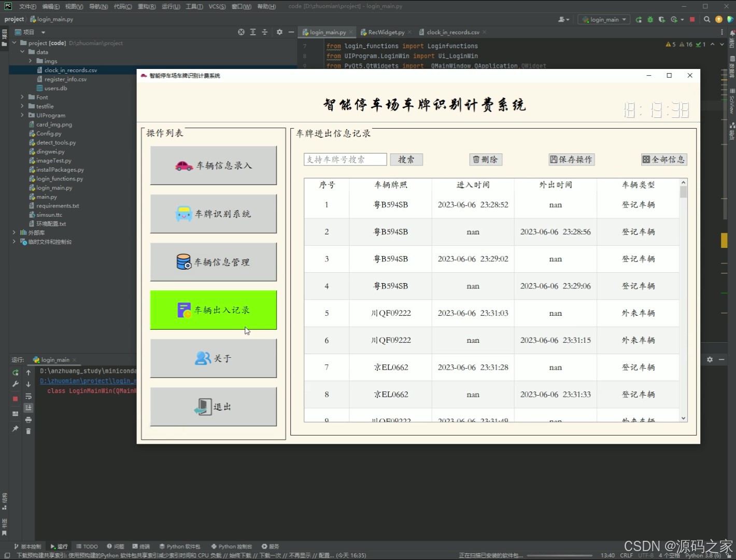
Task: Click the 全部信息 button
Action: pos(664,160)
